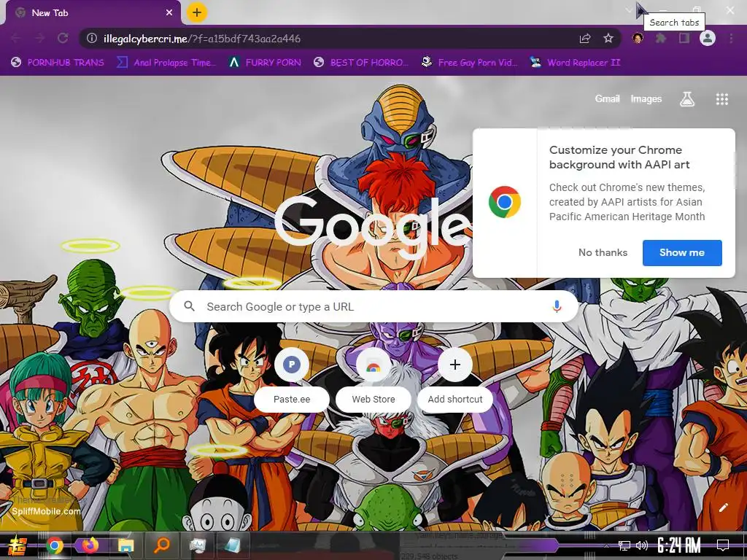
Task: Select the New Tab browser tab
Action: pos(93,13)
